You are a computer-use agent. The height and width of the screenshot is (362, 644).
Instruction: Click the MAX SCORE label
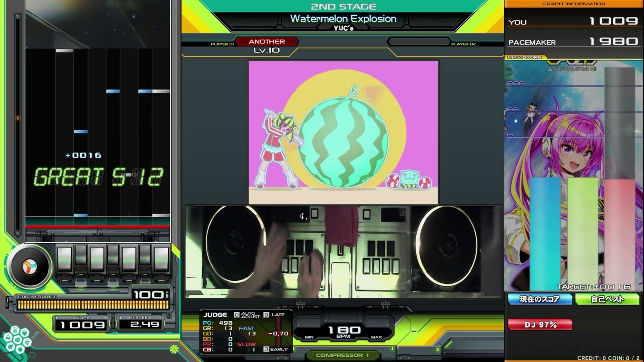coord(524,57)
